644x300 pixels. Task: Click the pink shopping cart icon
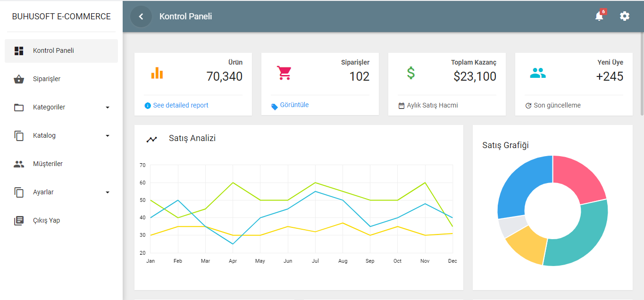tap(284, 73)
